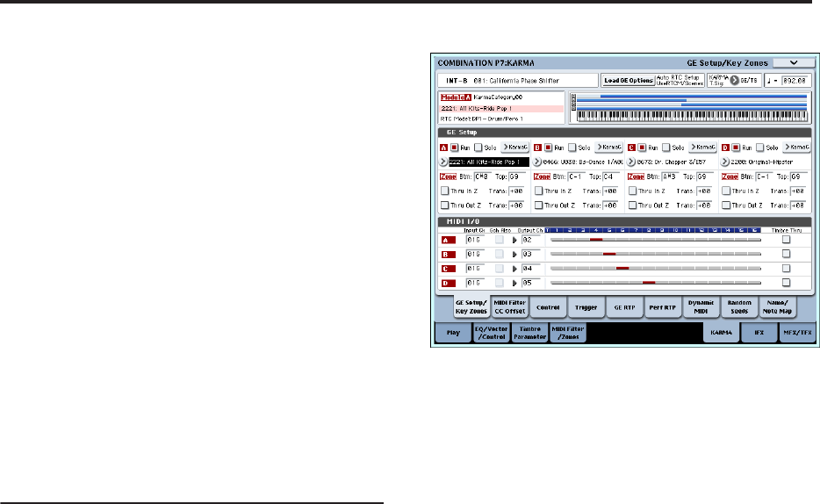Enable Thru Out Z for module D
The width and height of the screenshot is (820, 504).
click(x=726, y=205)
